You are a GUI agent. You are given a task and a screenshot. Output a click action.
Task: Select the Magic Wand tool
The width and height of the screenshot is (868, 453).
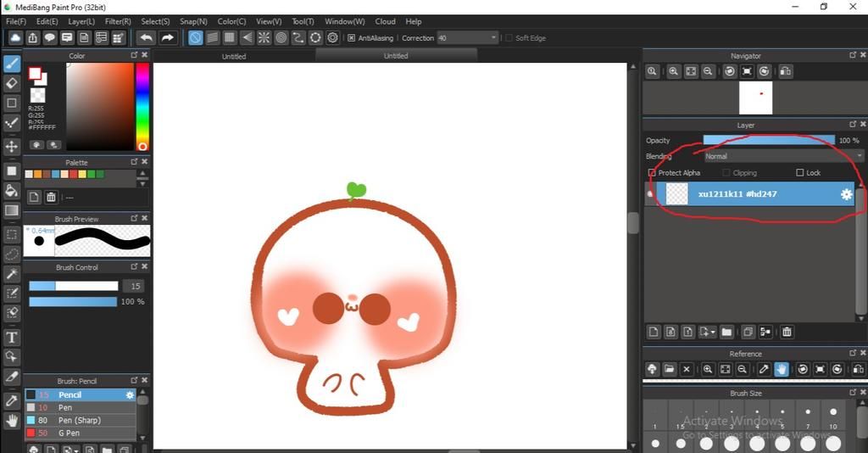coord(12,273)
